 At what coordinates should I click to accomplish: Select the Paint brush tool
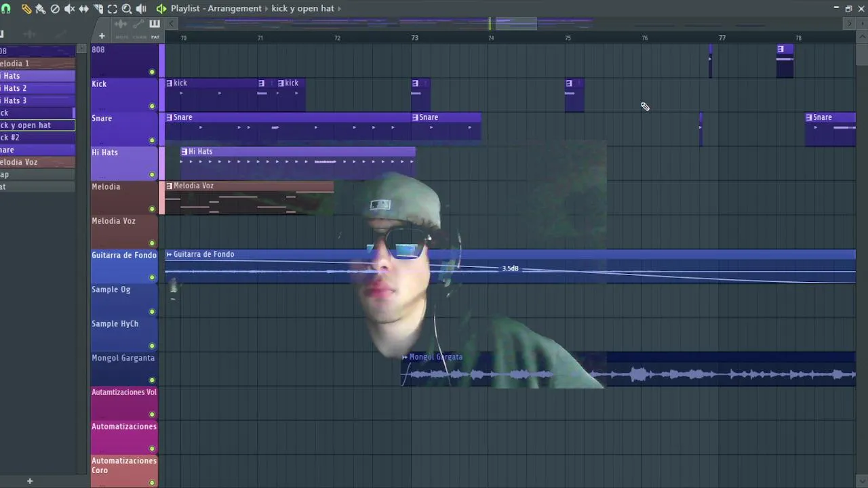(40, 9)
